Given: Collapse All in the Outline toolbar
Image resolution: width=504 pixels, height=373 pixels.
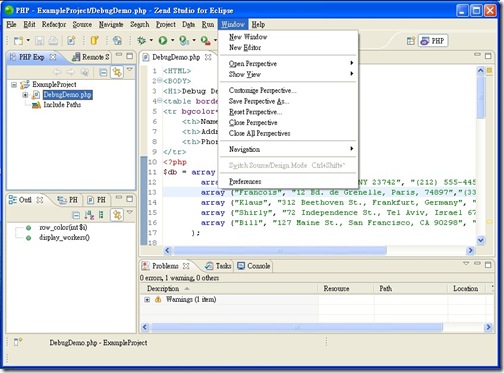Looking at the screenshot, I should pos(76,215).
